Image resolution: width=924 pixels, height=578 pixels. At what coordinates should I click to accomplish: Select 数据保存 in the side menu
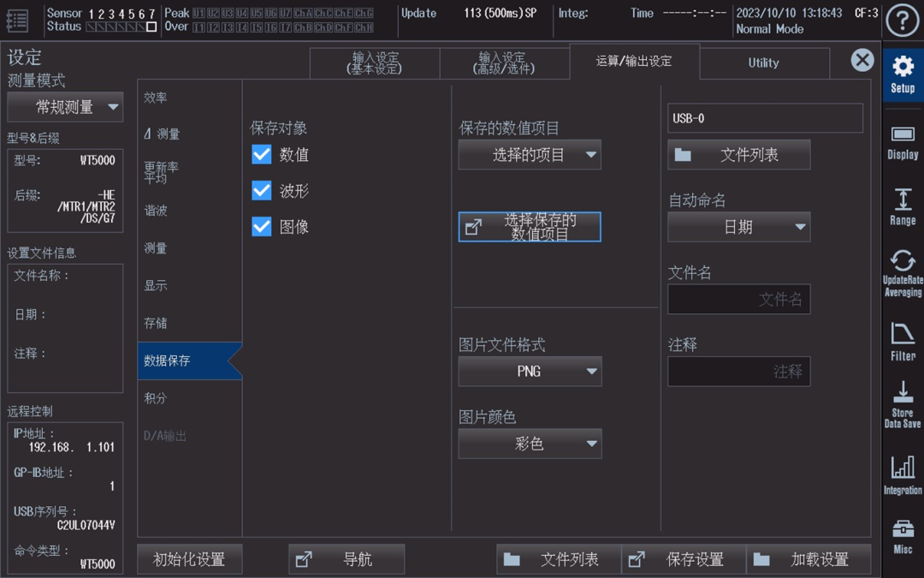(189, 361)
